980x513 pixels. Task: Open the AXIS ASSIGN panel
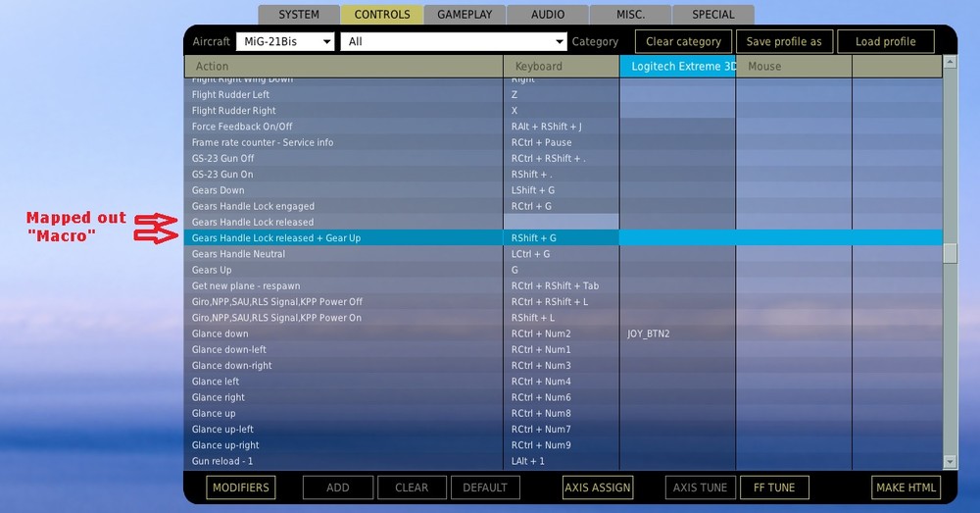click(598, 487)
